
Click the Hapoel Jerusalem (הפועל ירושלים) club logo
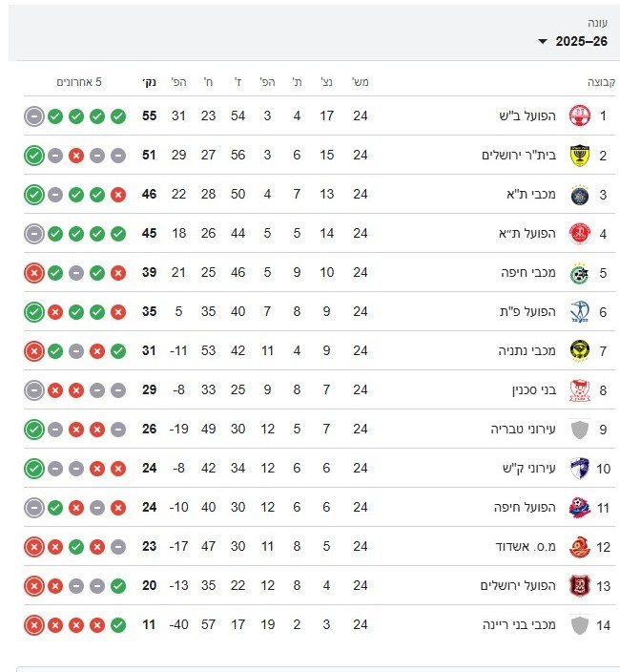pos(579,586)
